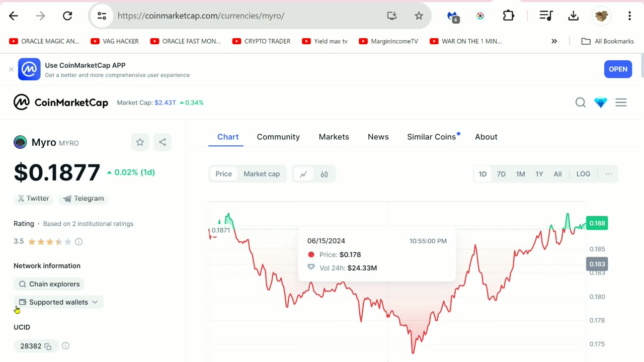Click the install app icon in address bar

coord(392,16)
